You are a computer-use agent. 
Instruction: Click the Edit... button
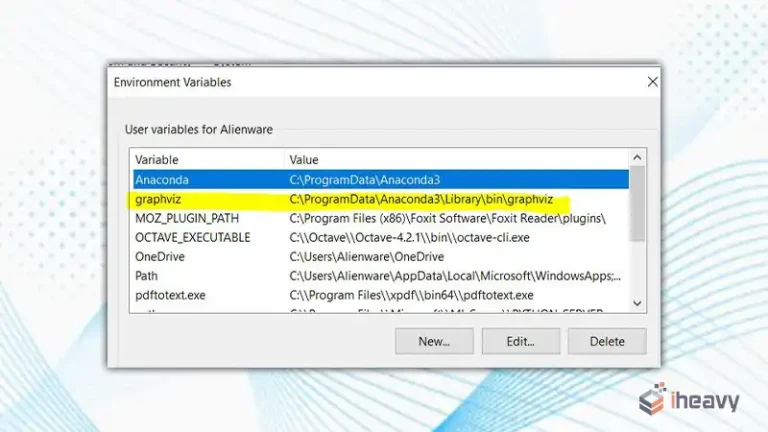pos(521,341)
